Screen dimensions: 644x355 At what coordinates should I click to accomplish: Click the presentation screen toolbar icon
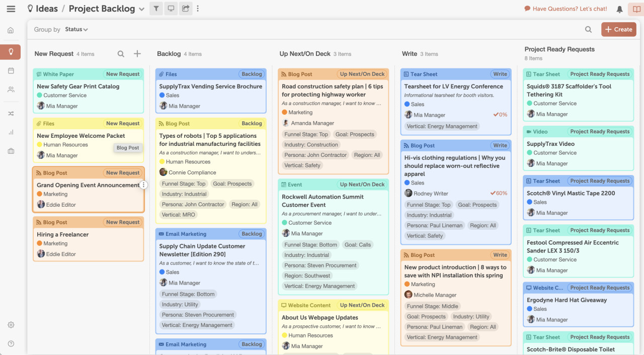171,9
